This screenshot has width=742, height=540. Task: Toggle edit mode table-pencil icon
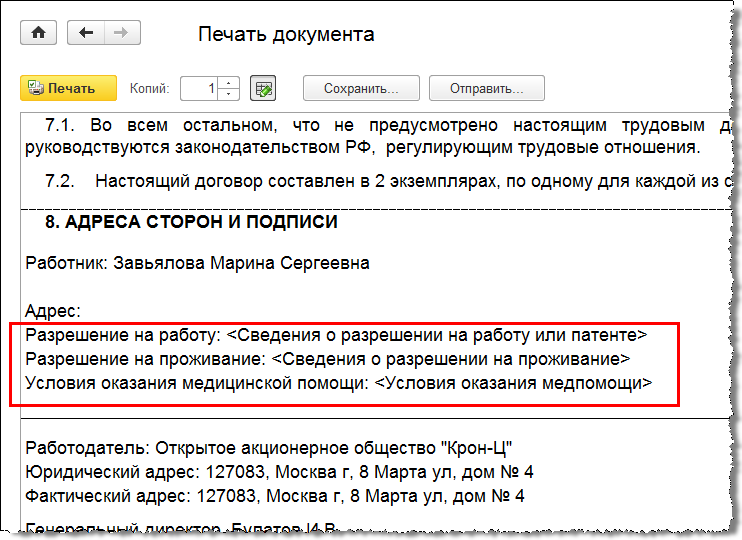point(263,88)
